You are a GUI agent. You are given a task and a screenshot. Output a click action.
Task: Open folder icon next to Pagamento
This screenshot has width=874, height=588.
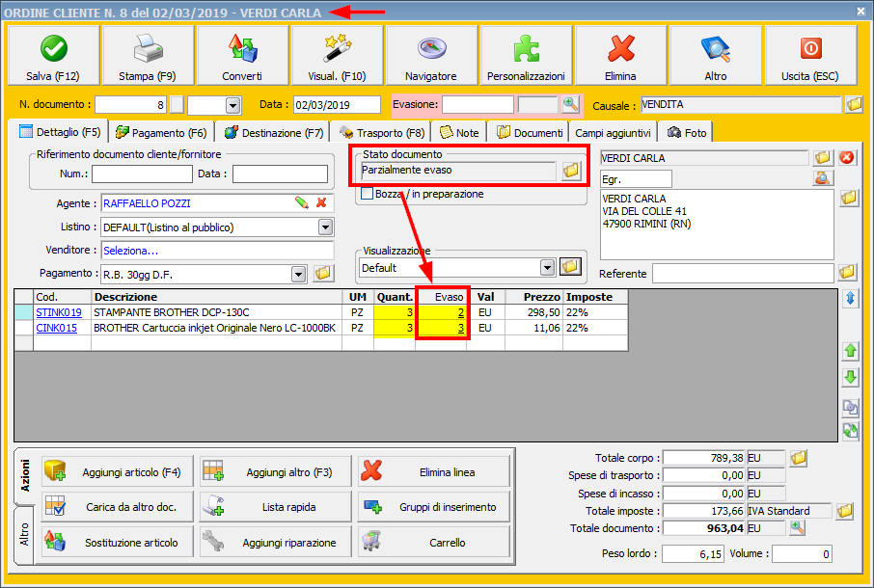pos(323,274)
